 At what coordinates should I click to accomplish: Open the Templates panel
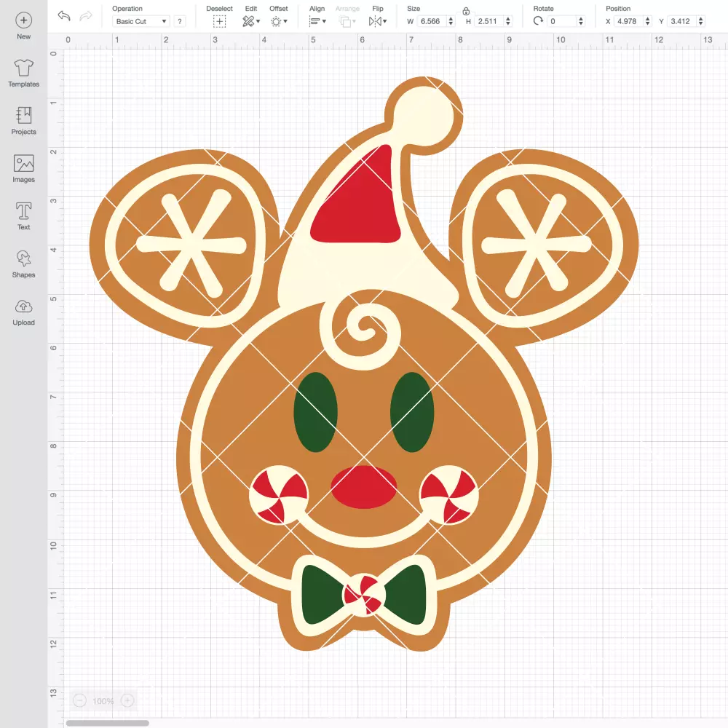[24, 74]
